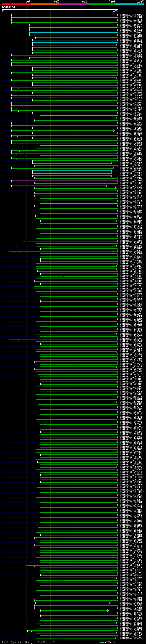
Task: Click the UniRef100_Q3AET6 hit name
Action: [131, 196]
